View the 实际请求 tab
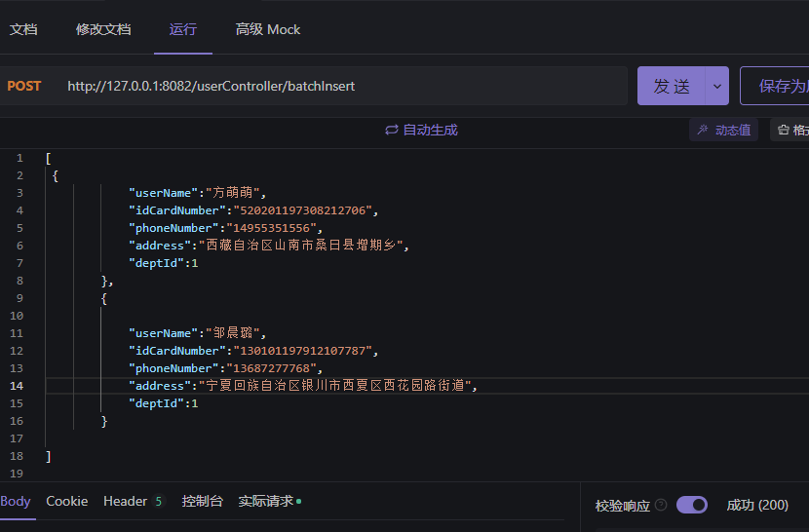 point(266,501)
